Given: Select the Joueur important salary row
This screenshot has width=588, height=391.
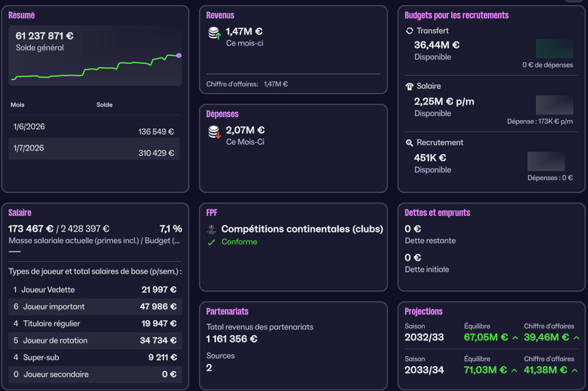Looking at the screenshot, I should (x=95, y=307).
